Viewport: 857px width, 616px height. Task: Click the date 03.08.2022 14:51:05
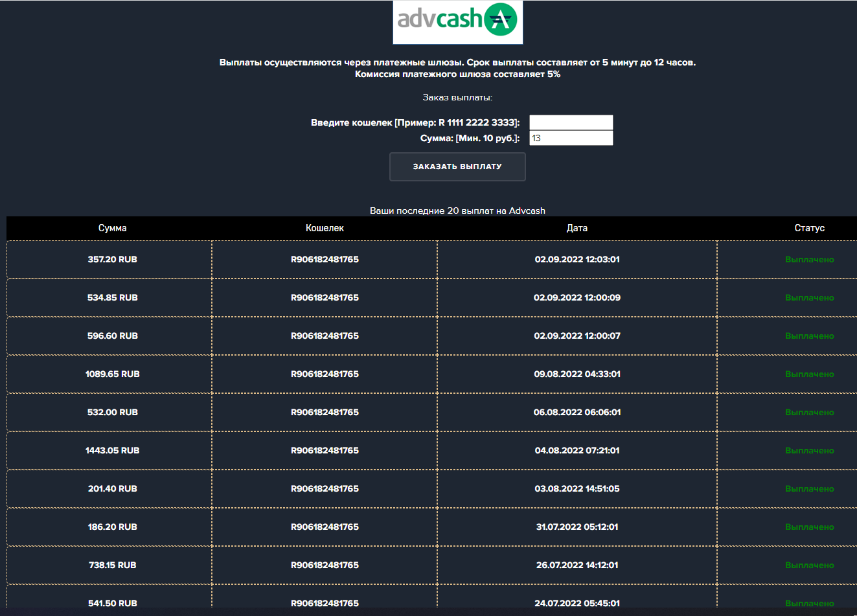pos(577,488)
